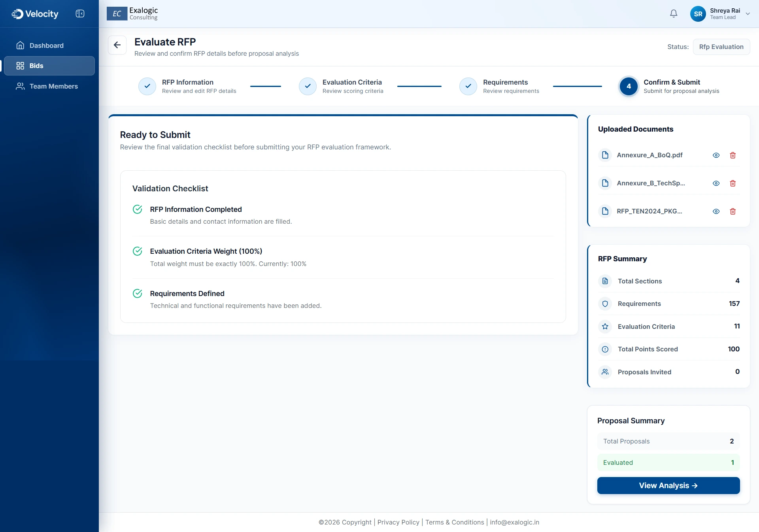The image size is (759, 532).
Task: Click the Total Proposals row
Action: point(668,441)
